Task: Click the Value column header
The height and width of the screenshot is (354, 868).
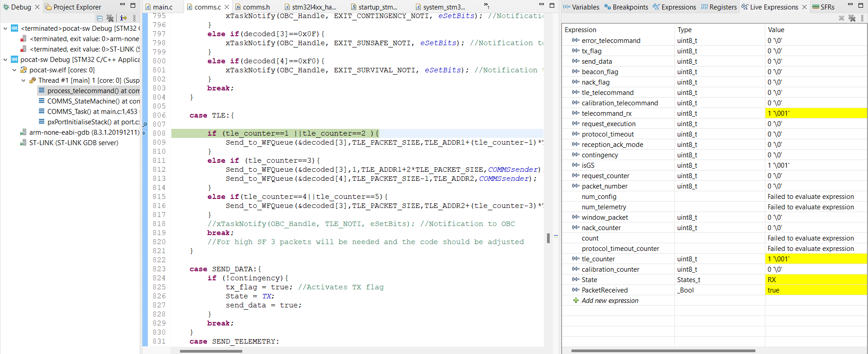Action: pyautogui.click(x=816, y=29)
